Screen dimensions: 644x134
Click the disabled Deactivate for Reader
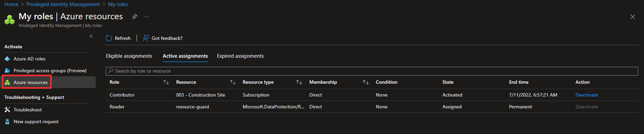click(x=587, y=107)
